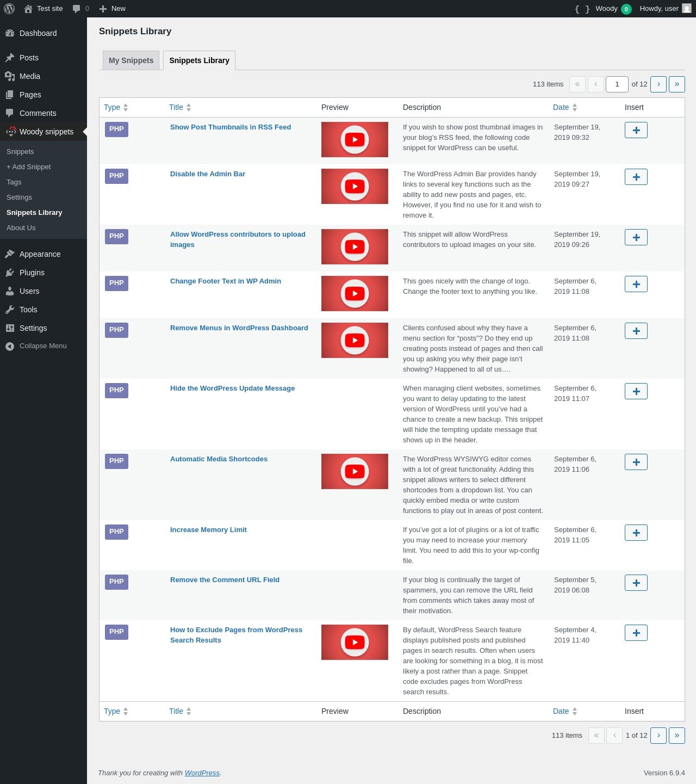The width and height of the screenshot is (696, 784).
Task: Switch to the My Snippets tab
Action: coord(131,60)
